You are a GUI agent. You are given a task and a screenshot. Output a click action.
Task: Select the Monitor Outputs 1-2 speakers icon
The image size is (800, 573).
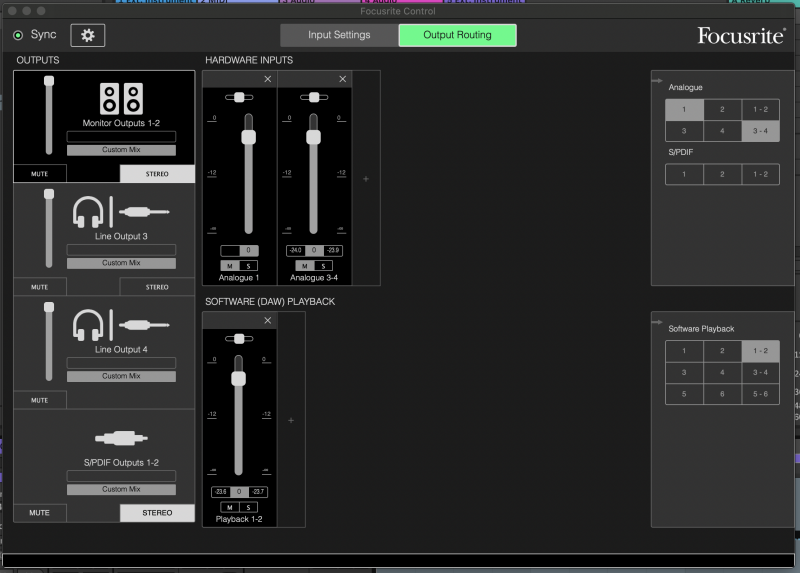[x=121, y=98]
